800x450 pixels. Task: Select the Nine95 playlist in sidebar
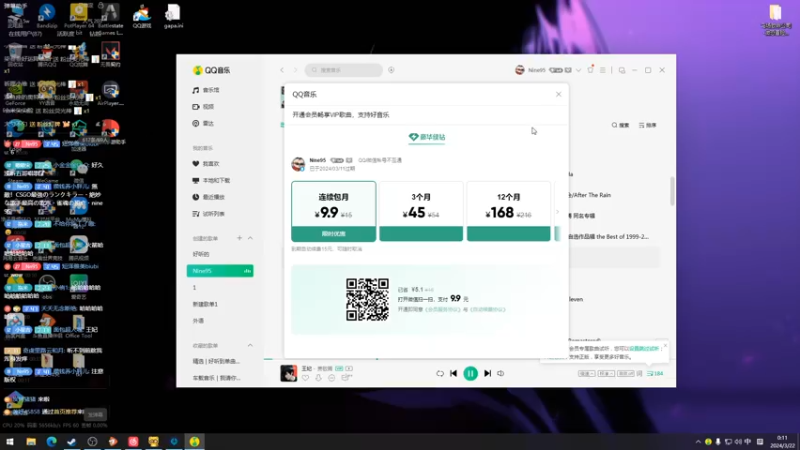[x=220, y=271]
